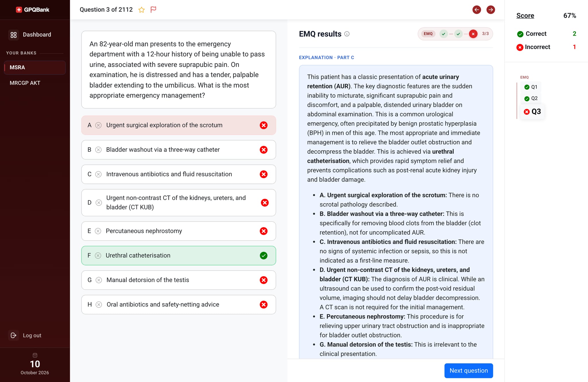Open Q3 in EMQ navigator
Screen dimensions: 588x382
[532, 112]
